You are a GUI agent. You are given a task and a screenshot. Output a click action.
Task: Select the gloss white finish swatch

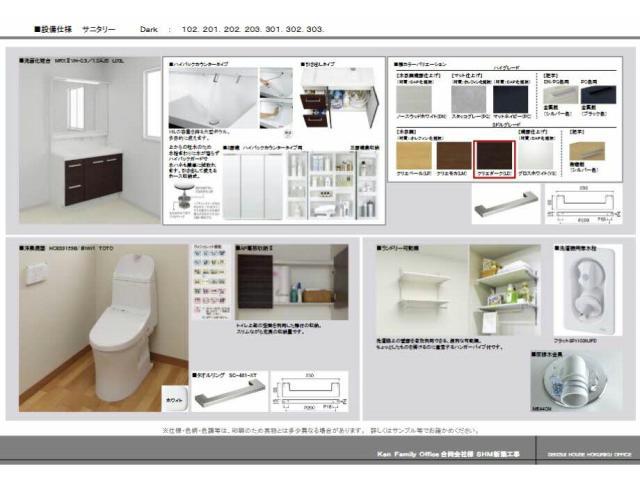533,156
